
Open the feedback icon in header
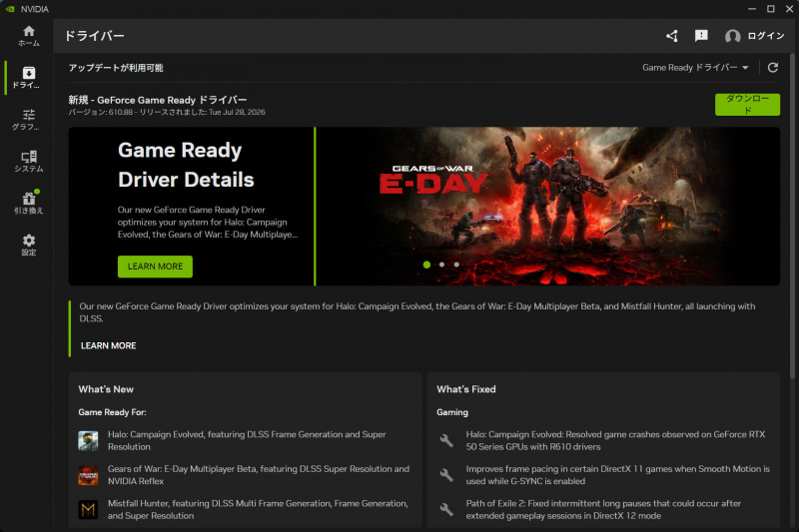701,36
